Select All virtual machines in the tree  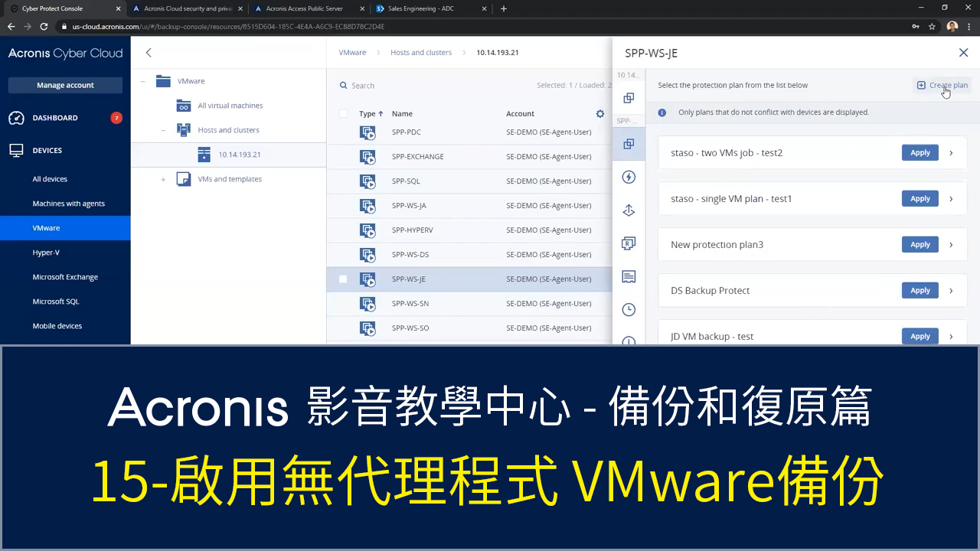[230, 106]
